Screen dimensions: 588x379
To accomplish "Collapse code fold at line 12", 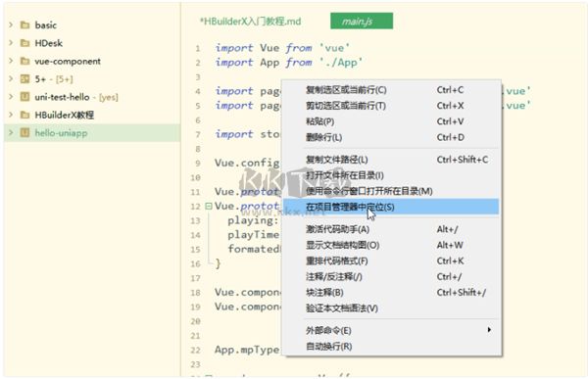I will click(x=209, y=207).
